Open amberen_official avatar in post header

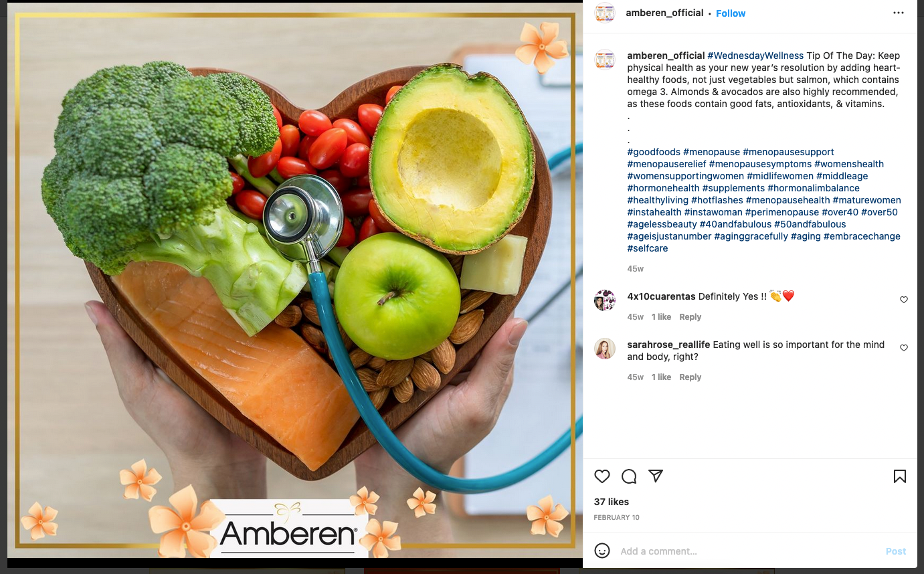pyautogui.click(x=605, y=13)
